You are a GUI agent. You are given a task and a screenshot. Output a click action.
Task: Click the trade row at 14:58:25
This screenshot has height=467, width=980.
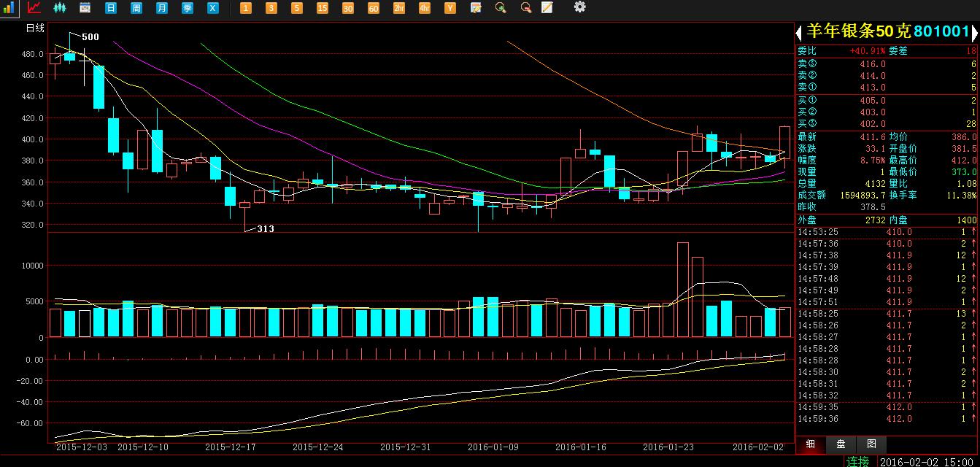pos(887,314)
